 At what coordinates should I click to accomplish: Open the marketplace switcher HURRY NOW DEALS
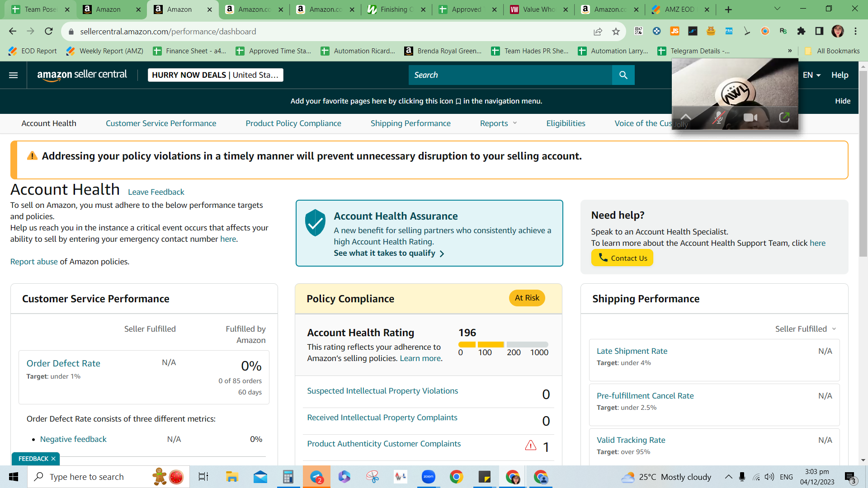click(x=215, y=75)
